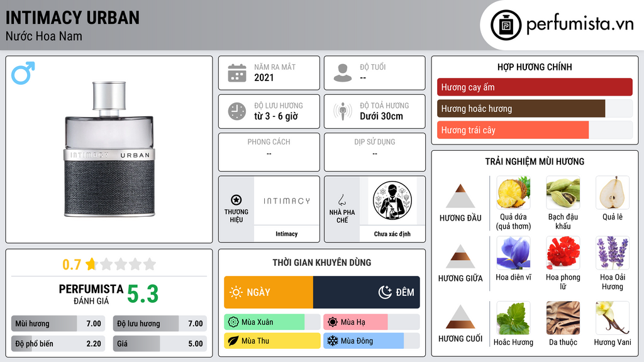Click the top notes pyramid icon
The height and width of the screenshot is (362, 644).
coord(460,196)
